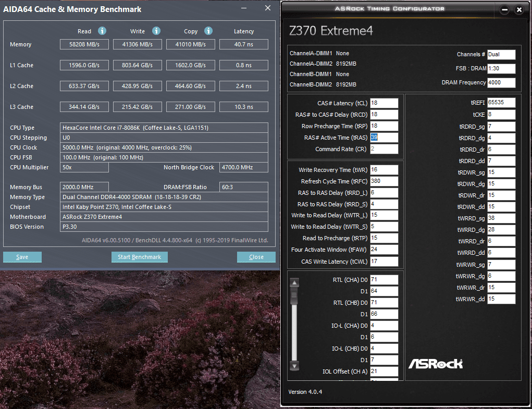This screenshot has width=532, height=409.
Task: Click L2 Cache Write value 428.95 GB/s
Action: (x=138, y=86)
